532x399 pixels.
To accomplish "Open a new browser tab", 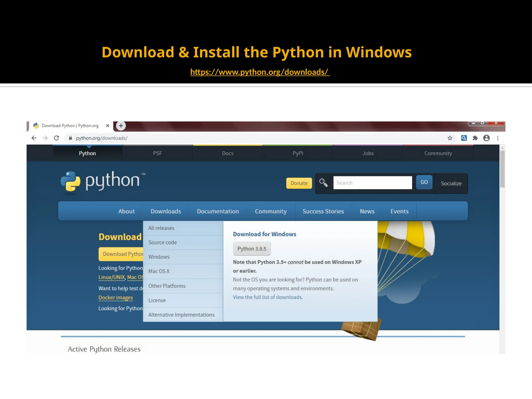I will 121,126.
